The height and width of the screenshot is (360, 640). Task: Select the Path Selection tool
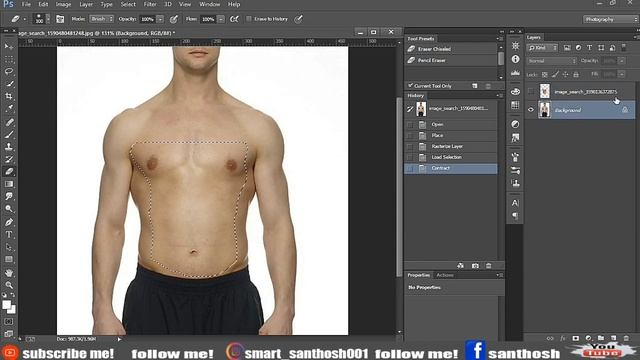click(x=9, y=247)
